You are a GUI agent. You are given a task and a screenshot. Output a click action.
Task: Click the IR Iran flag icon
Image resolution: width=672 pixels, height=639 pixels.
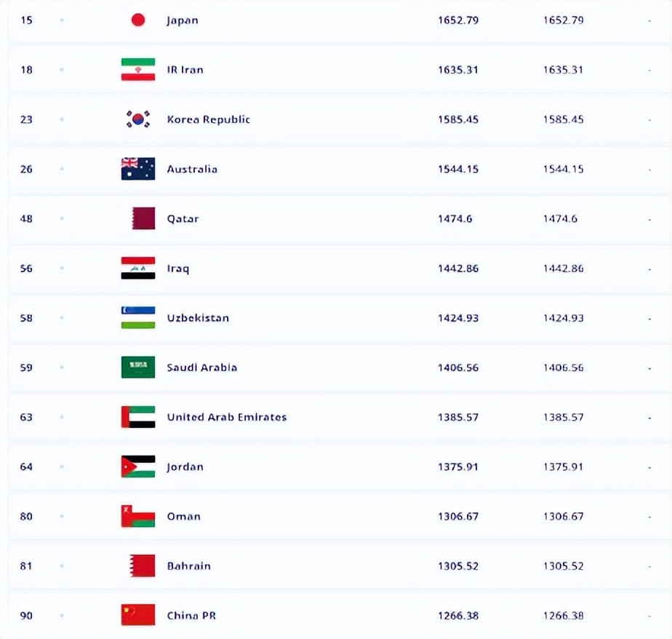pyautogui.click(x=138, y=70)
